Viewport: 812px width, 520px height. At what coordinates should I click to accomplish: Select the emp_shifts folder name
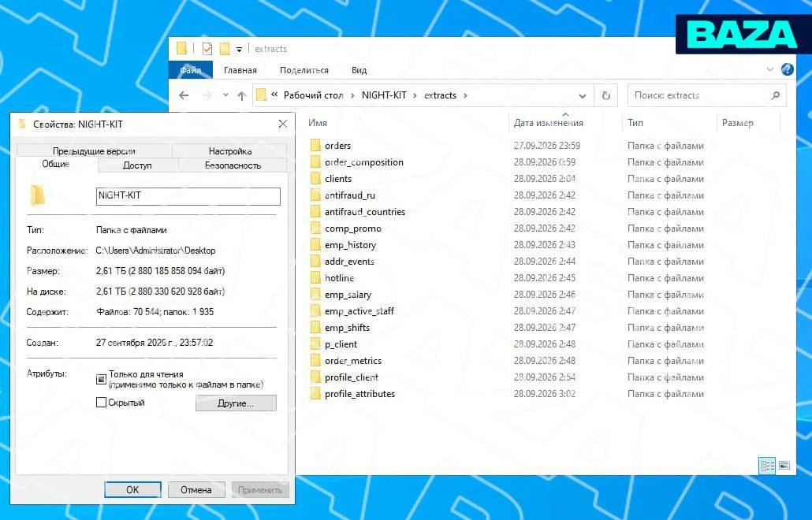[348, 328]
